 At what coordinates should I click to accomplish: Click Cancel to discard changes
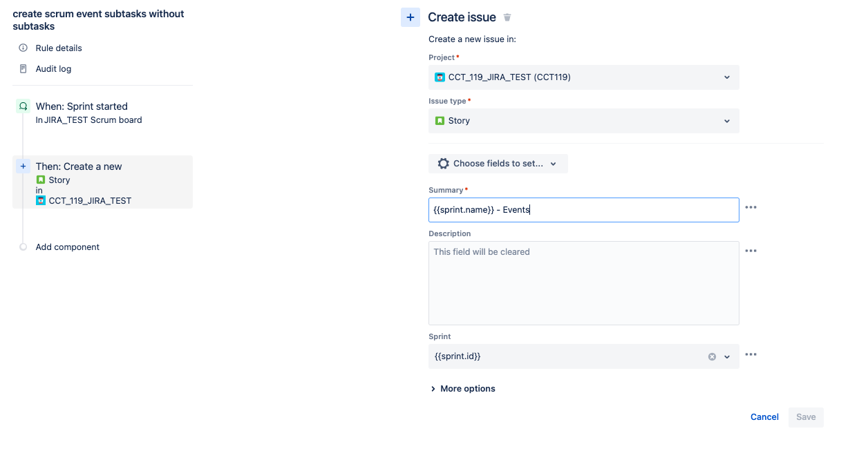point(764,416)
